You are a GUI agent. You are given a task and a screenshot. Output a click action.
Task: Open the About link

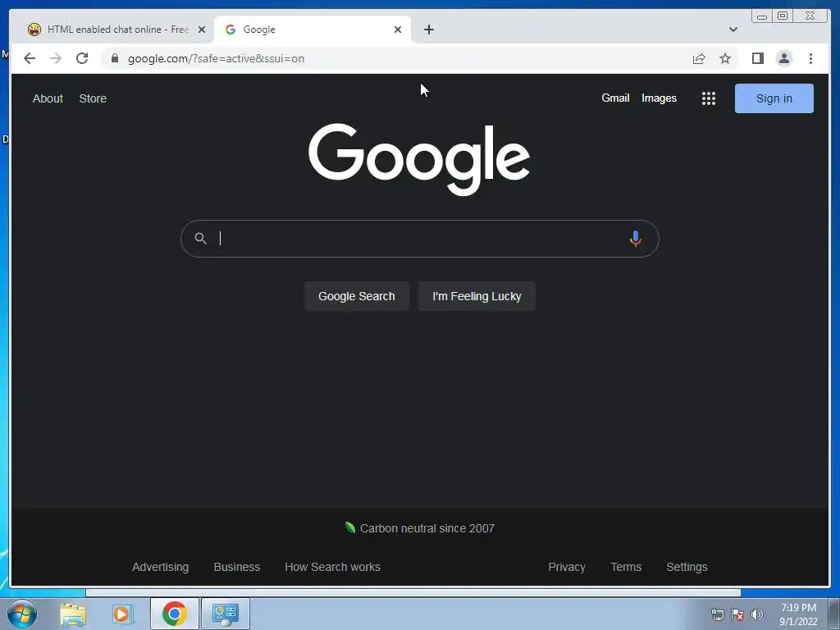48,98
